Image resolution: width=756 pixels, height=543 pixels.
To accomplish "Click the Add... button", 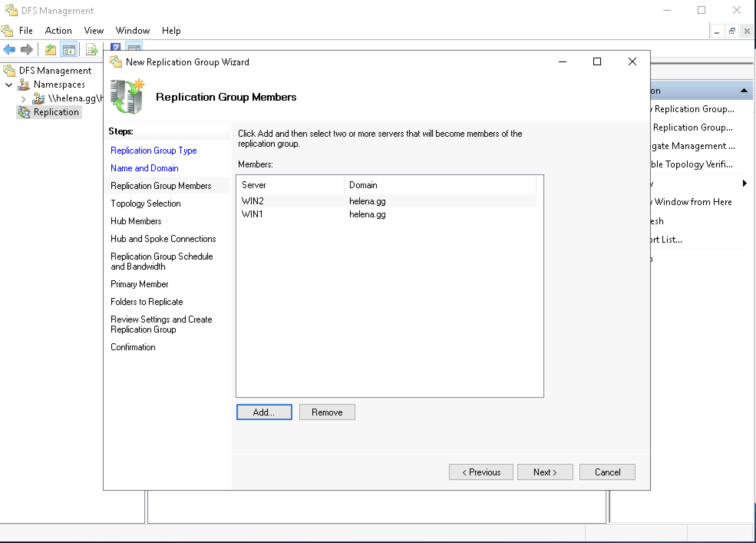I will click(x=264, y=412).
